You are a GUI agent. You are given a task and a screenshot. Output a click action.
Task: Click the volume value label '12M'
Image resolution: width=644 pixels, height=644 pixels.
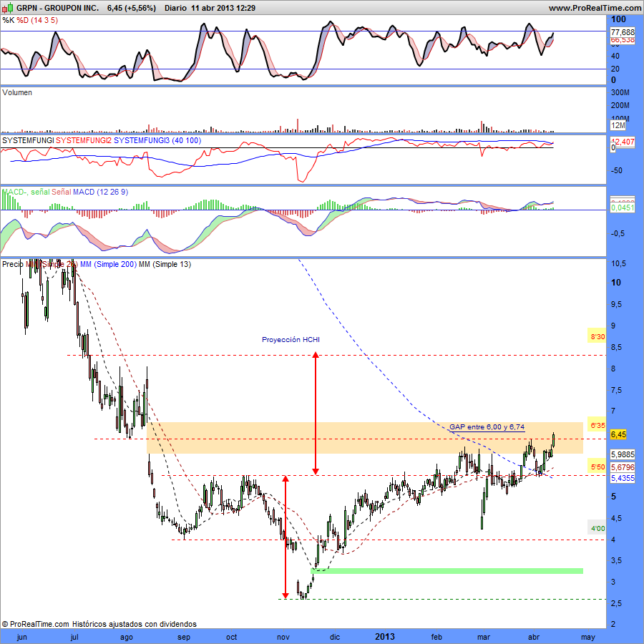pos(618,125)
